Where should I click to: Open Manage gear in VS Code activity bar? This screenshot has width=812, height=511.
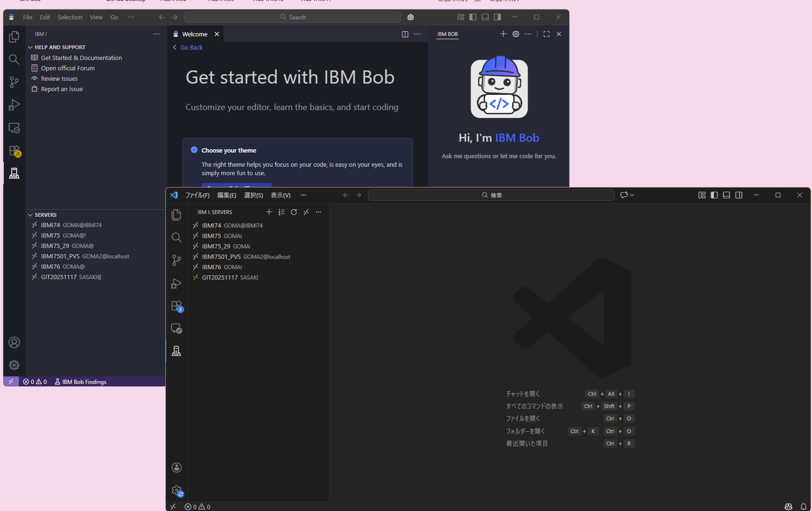pyautogui.click(x=177, y=491)
